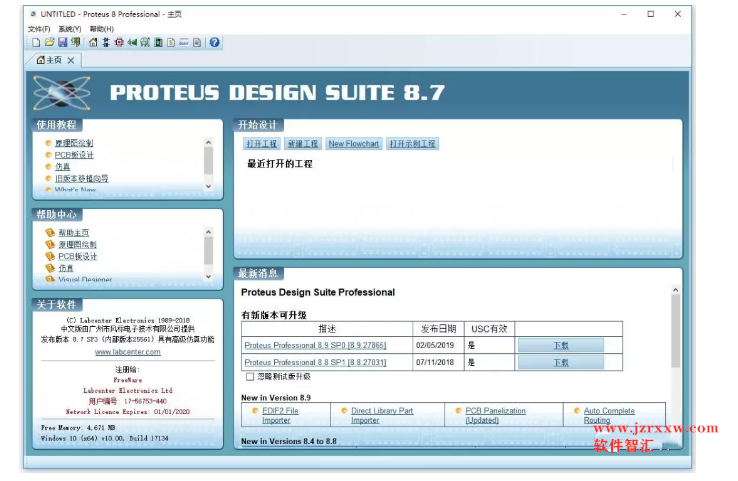738x481 pixels.
Task: Open the Auto Complete Routing link
Action: click(609, 415)
